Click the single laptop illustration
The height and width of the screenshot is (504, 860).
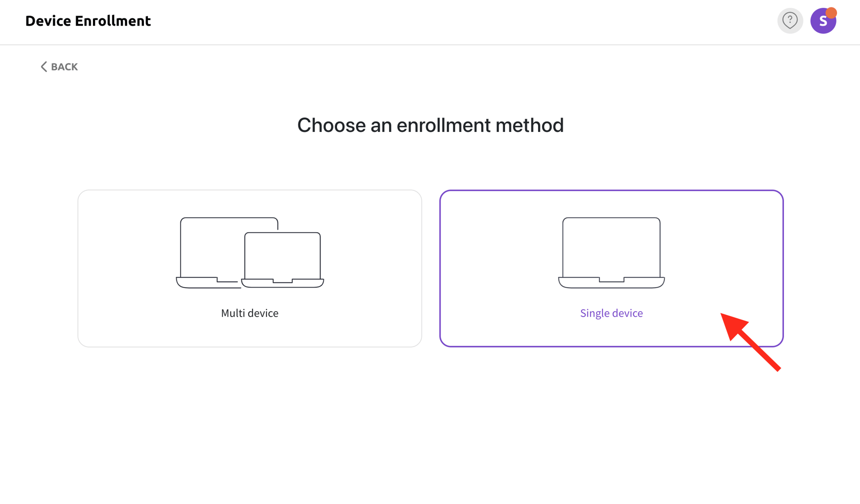point(611,252)
